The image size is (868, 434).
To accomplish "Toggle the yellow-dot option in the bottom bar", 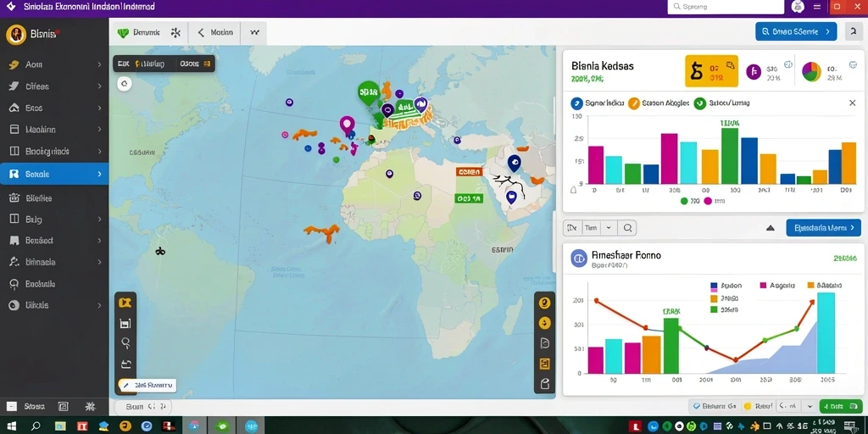I will point(757,406).
